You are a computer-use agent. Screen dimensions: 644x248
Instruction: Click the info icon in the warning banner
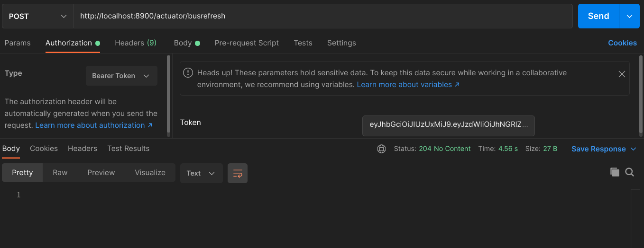[x=188, y=73]
